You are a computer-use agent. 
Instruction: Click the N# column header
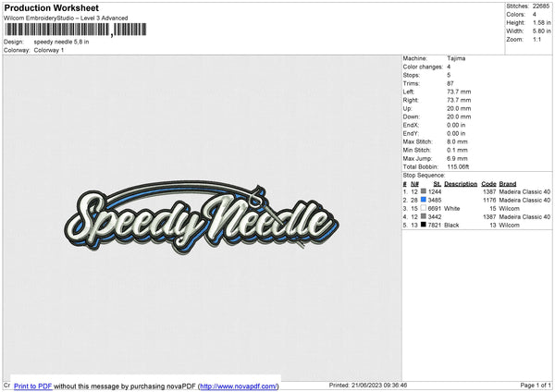pyautogui.click(x=414, y=184)
